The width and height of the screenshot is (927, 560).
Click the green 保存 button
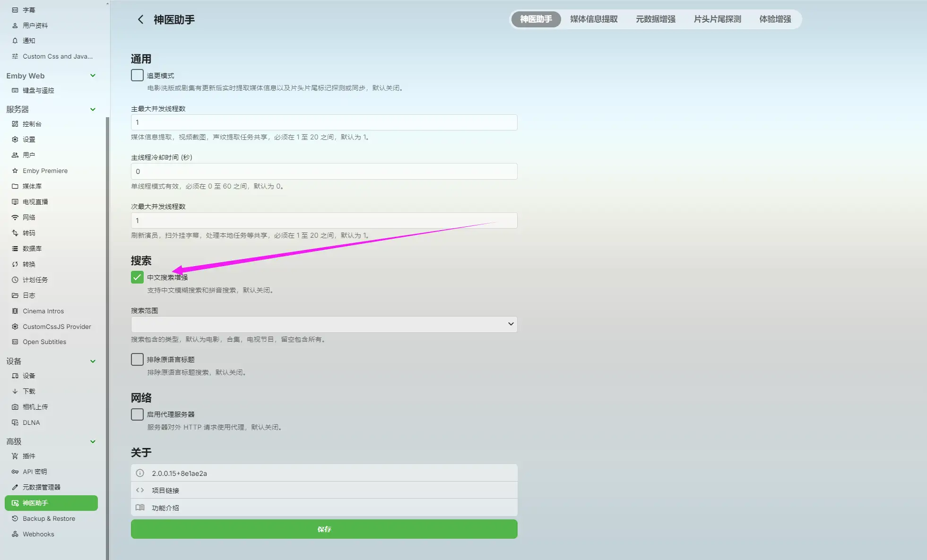324,529
